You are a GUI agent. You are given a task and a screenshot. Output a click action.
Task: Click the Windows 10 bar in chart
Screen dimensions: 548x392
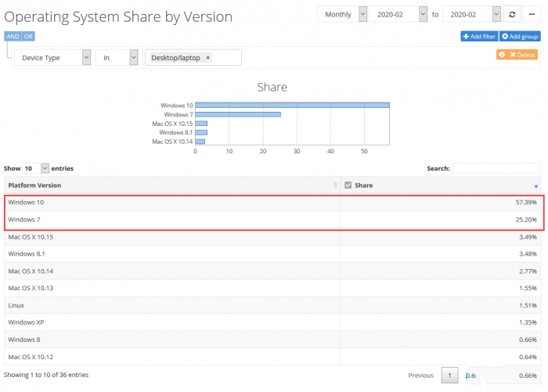coord(292,105)
